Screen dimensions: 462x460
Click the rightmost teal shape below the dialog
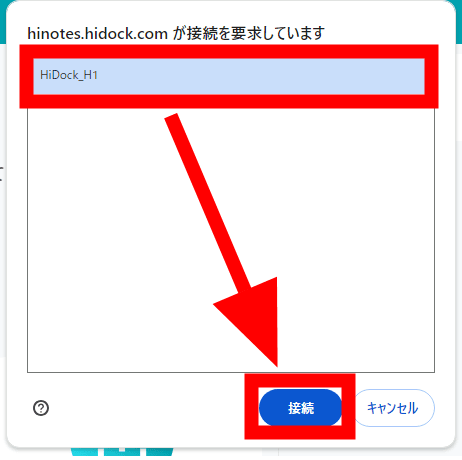point(160,451)
